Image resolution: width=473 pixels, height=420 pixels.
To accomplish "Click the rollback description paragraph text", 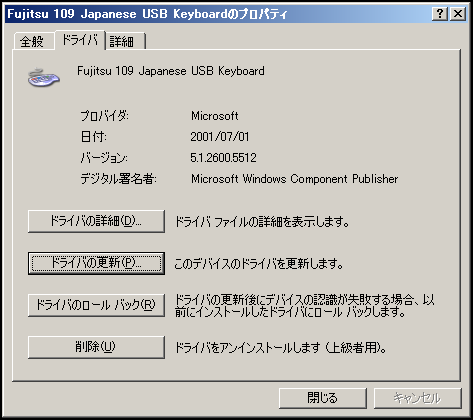I will 305,306.
